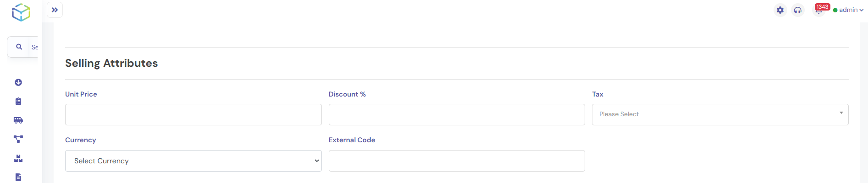868x183 pixels.
Task: Open notifications bell showing 1343
Action: [x=819, y=10]
